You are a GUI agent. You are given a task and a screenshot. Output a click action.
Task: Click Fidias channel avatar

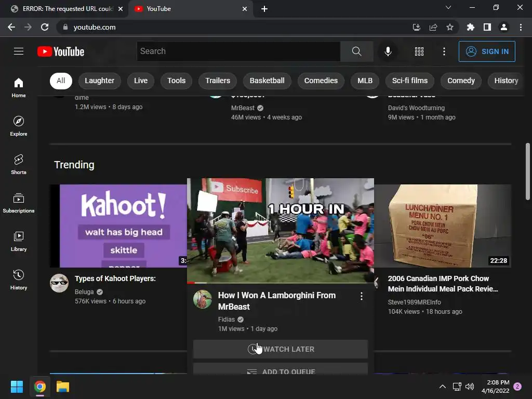pyautogui.click(x=203, y=299)
